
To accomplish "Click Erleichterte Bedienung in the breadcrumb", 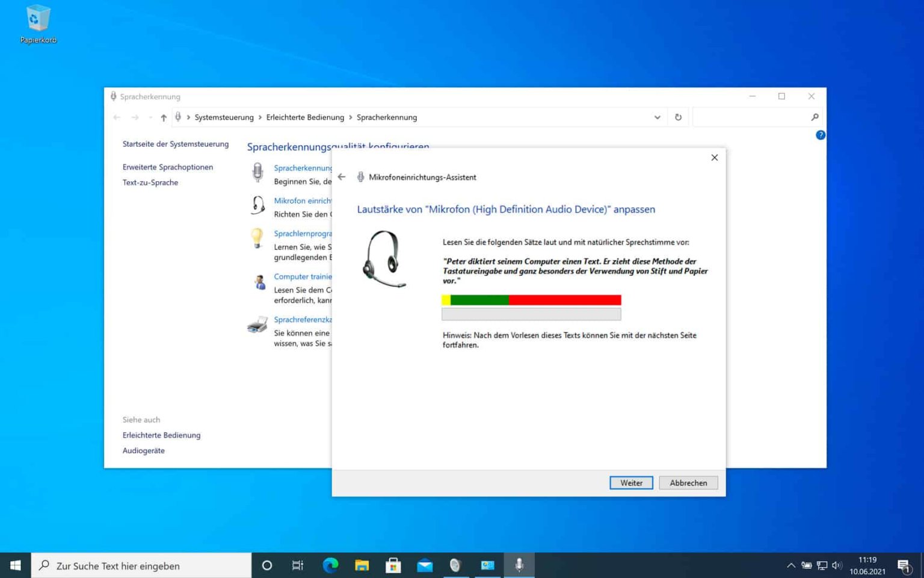I will tap(305, 117).
